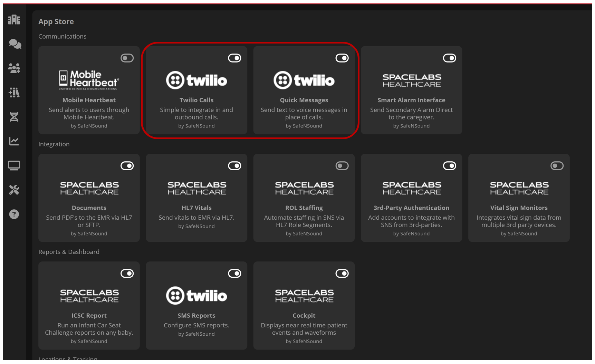Switch off the Smart Alarm Interface toggle

(x=450, y=58)
